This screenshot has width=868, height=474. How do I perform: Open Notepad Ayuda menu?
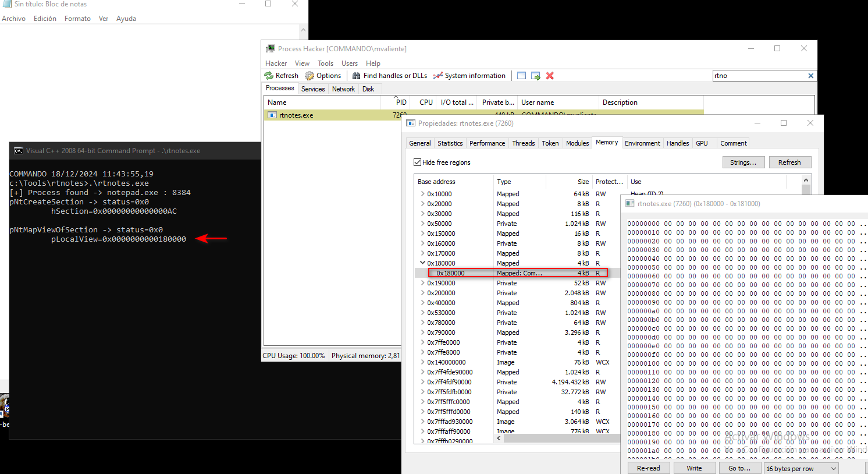tap(126, 19)
